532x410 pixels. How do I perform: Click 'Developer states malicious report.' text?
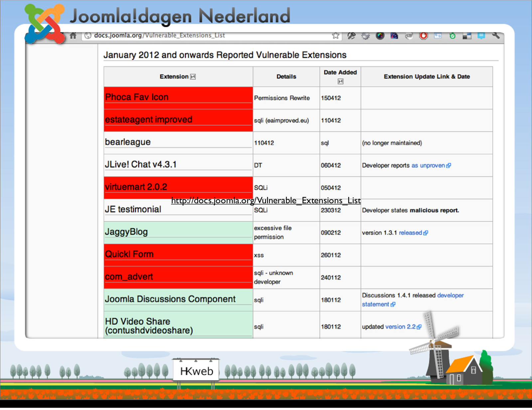[x=410, y=210]
